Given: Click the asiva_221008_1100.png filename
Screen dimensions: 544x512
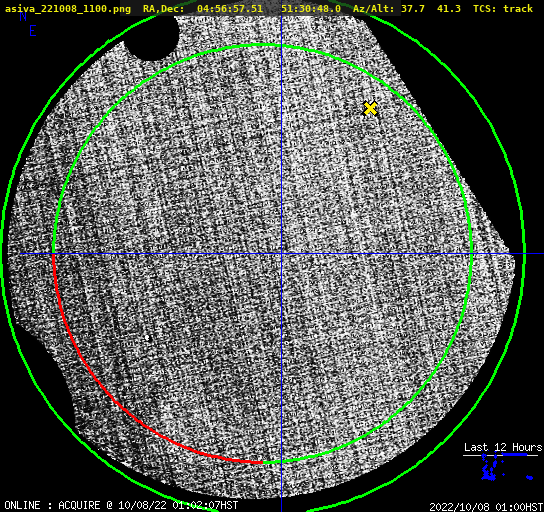Looking at the screenshot, I should pyautogui.click(x=68, y=9).
